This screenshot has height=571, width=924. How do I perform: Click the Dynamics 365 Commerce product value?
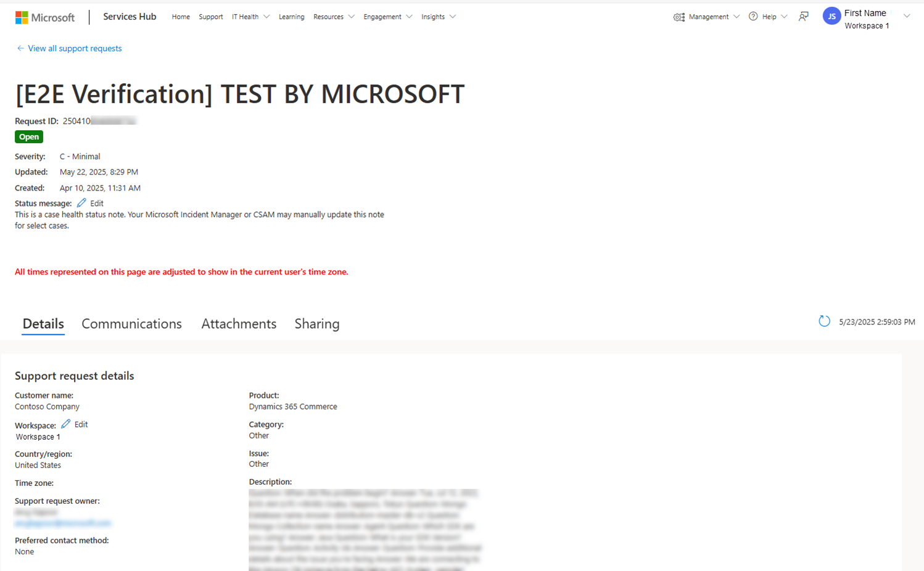[x=293, y=406]
